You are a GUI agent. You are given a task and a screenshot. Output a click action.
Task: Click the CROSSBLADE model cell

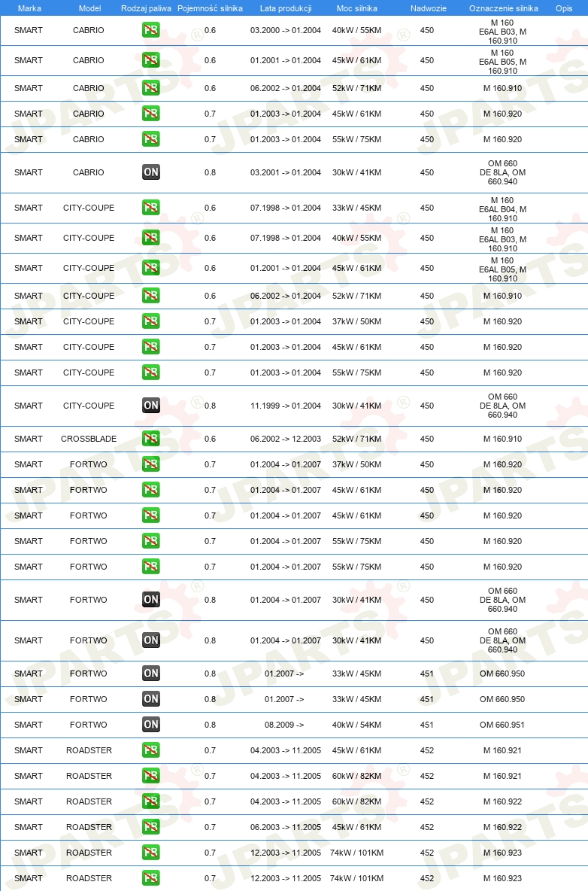pos(89,439)
